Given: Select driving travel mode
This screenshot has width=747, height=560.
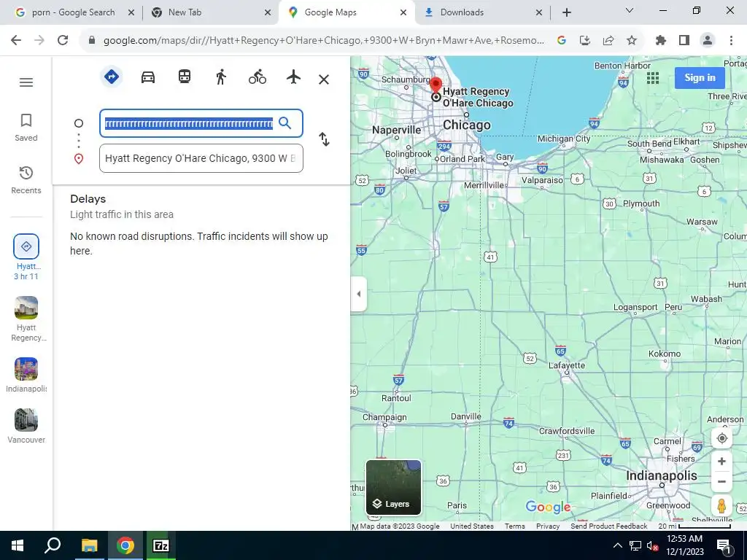Looking at the screenshot, I should point(148,77).
